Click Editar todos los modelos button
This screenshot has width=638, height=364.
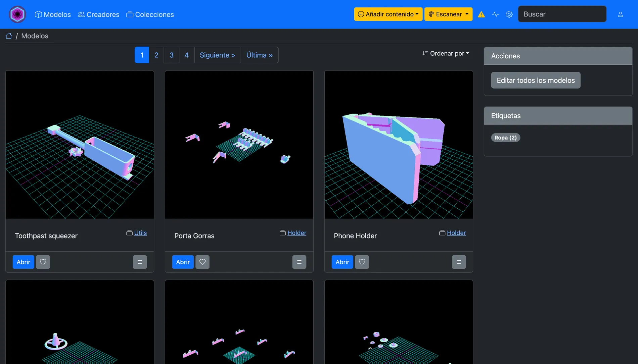[x=536, y=80]
